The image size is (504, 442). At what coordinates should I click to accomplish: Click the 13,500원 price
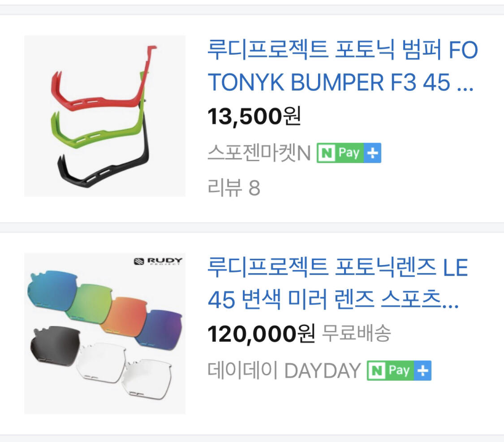click(x=254, y=116)
